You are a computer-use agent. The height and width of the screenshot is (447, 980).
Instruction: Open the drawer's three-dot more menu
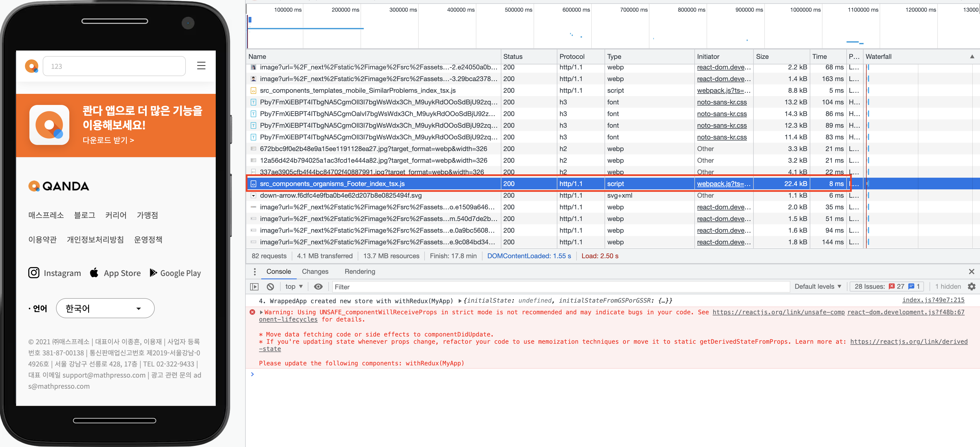click(x=255, y=272)
